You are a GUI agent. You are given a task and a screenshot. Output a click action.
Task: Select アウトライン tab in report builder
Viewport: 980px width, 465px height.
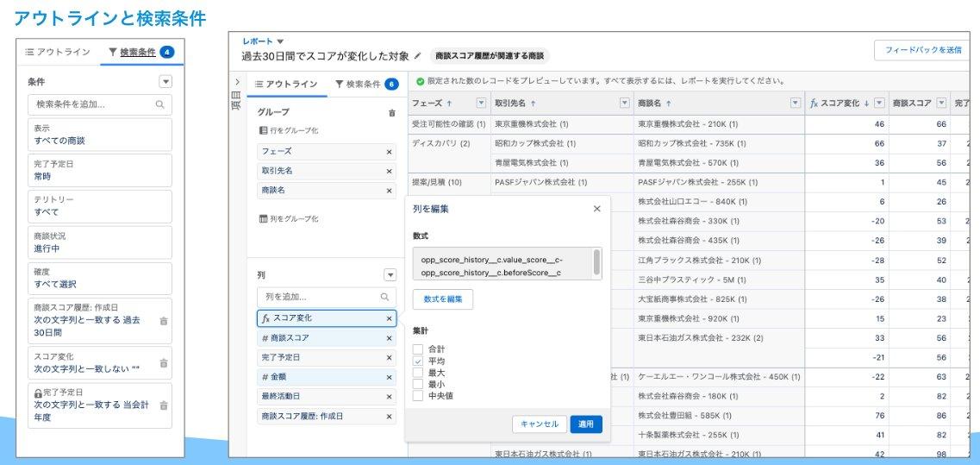click(x=285, y=85)
